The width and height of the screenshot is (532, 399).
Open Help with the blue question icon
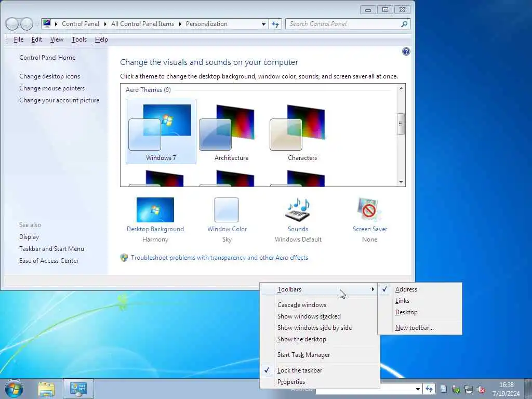406,51
